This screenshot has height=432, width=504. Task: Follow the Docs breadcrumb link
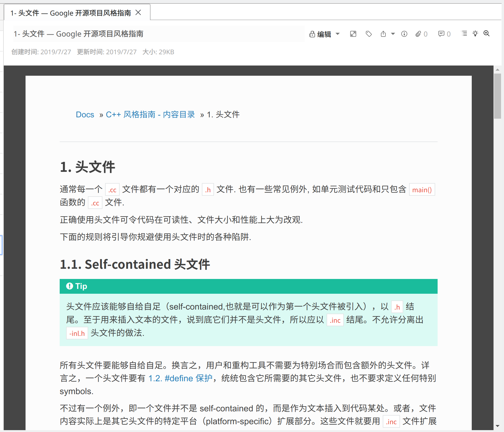85,115
